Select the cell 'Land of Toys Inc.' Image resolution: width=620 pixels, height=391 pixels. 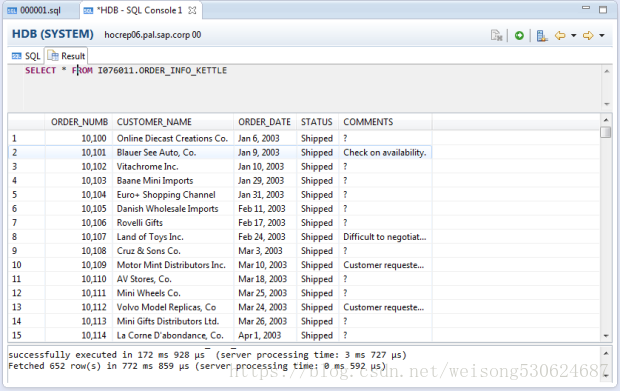[x=173, y=237]
